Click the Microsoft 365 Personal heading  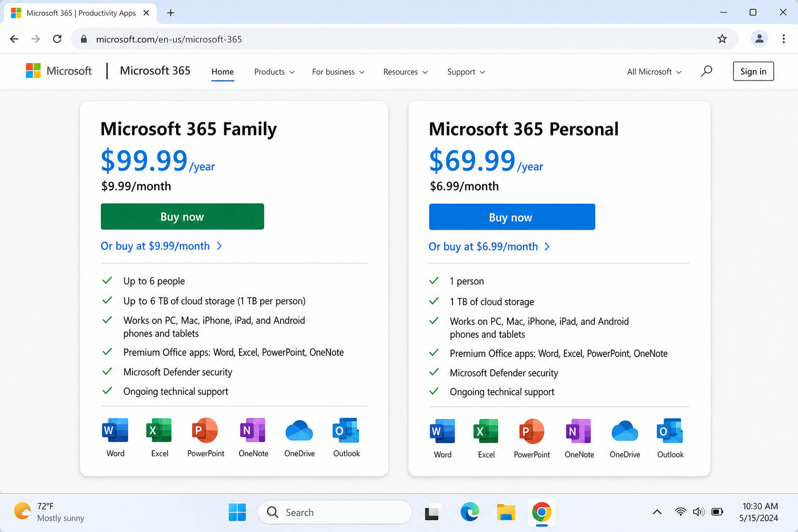pos(524,129)
